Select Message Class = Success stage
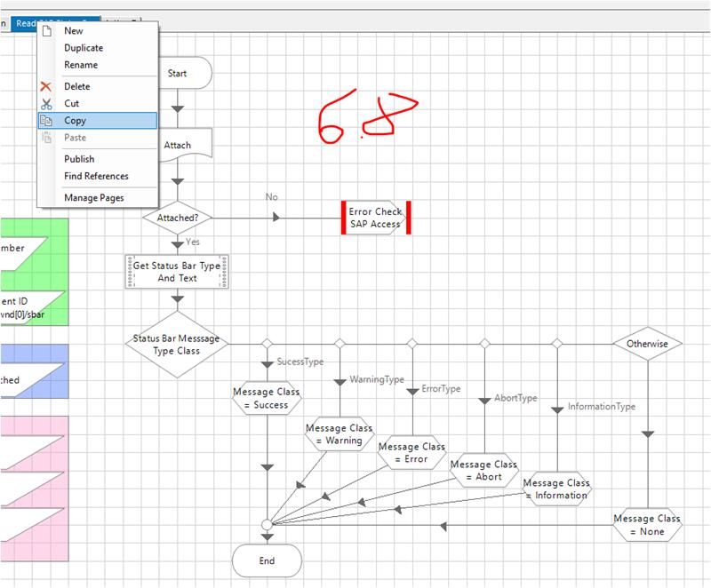This screenshot has width=711, height=588. coord(267,398)
